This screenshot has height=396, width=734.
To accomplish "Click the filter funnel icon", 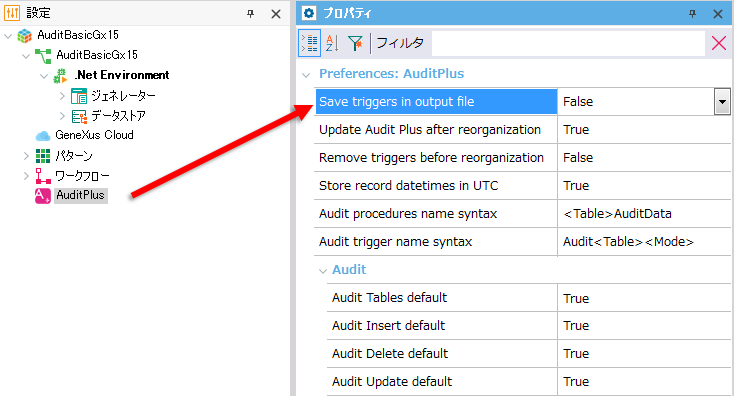I will pos(356,43).
